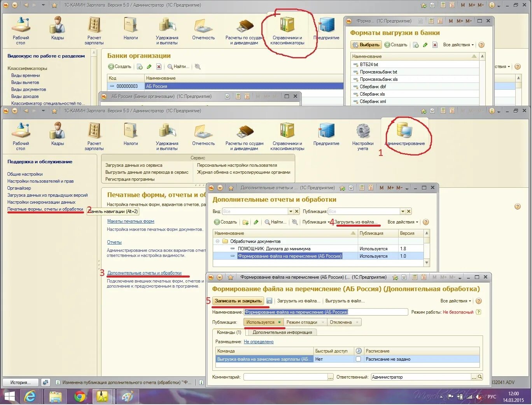Open Google Chrome from the taskbar
Image resolution: width=532 pixels, height=405 pixels.
(80, 396)
